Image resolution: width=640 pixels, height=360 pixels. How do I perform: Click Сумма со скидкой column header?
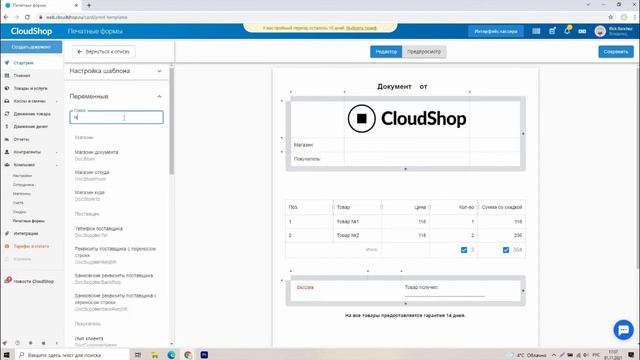502,207
